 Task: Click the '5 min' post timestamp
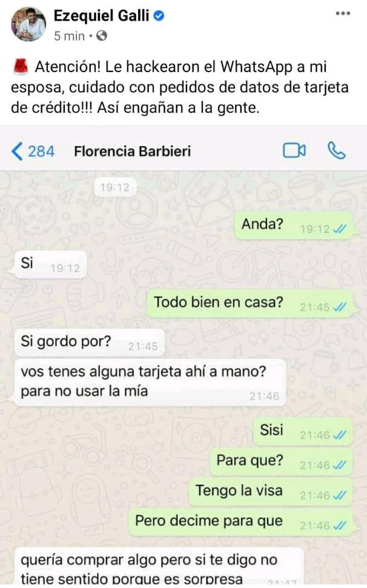coord(69,36)
